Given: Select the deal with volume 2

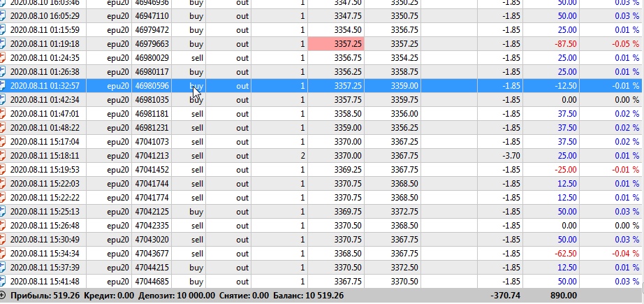Looking at the screenshot, I should pos(322,156).
